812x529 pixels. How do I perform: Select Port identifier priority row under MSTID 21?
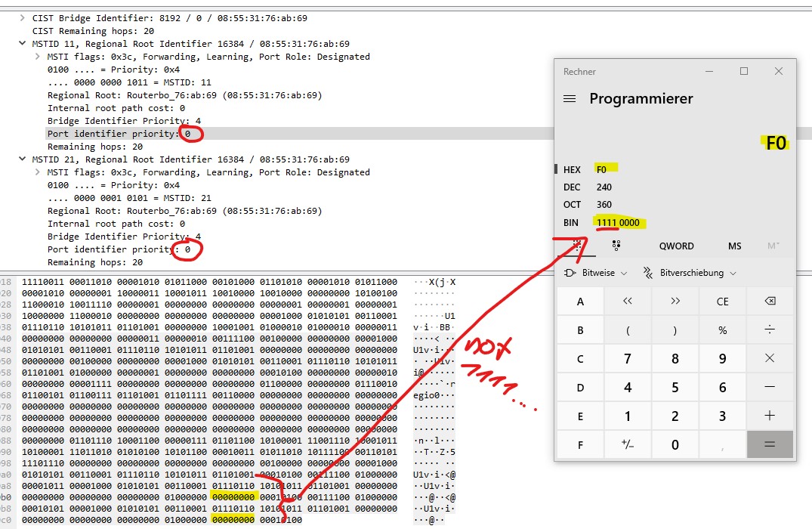(119, 249)
